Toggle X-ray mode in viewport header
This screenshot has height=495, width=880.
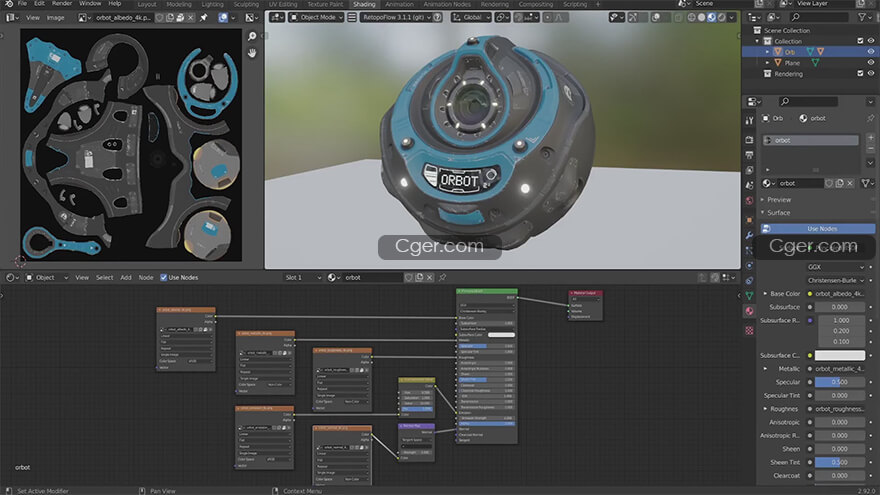click(679, 17)
